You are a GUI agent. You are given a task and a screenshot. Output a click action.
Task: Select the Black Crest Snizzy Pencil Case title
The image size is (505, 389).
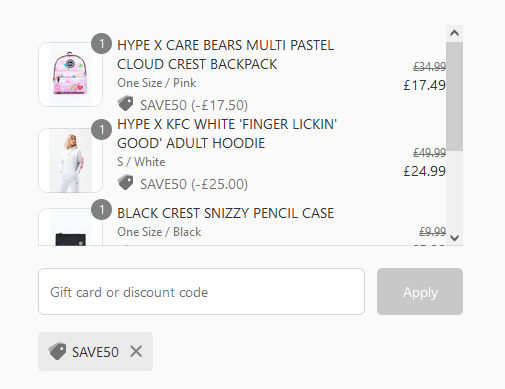tap(225, 213)
